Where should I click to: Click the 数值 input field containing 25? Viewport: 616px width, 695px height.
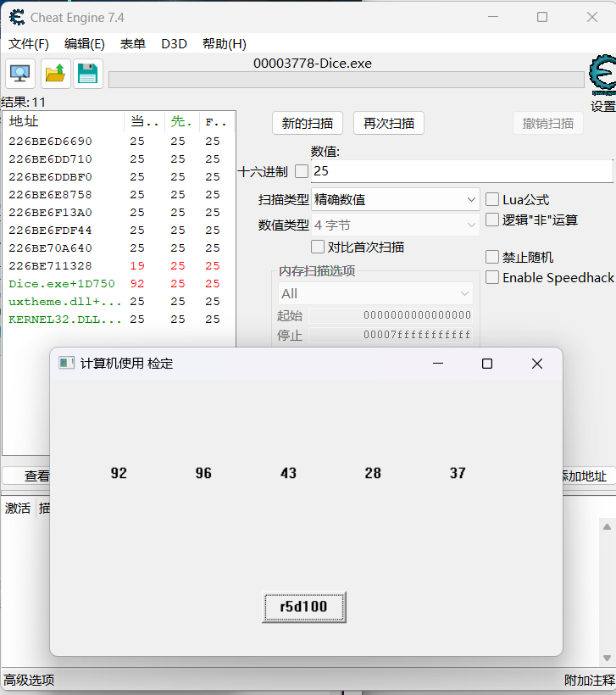click(x=463, y=171)
